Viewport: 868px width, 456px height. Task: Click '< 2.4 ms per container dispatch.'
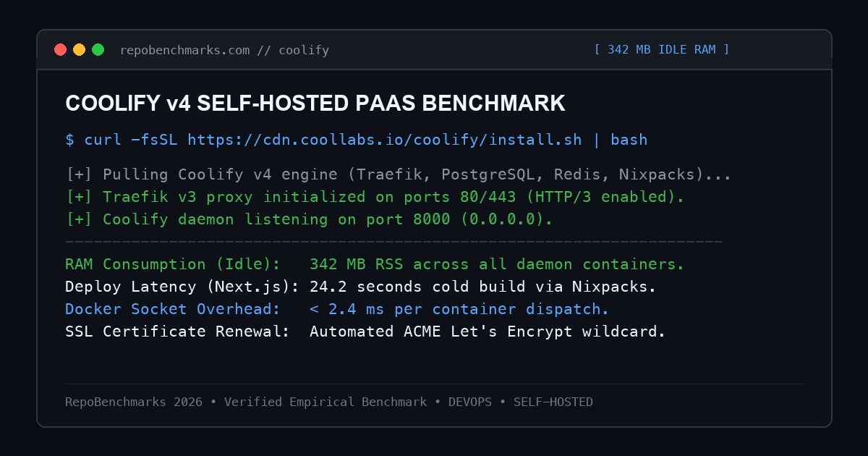click(x=459, y=309)
